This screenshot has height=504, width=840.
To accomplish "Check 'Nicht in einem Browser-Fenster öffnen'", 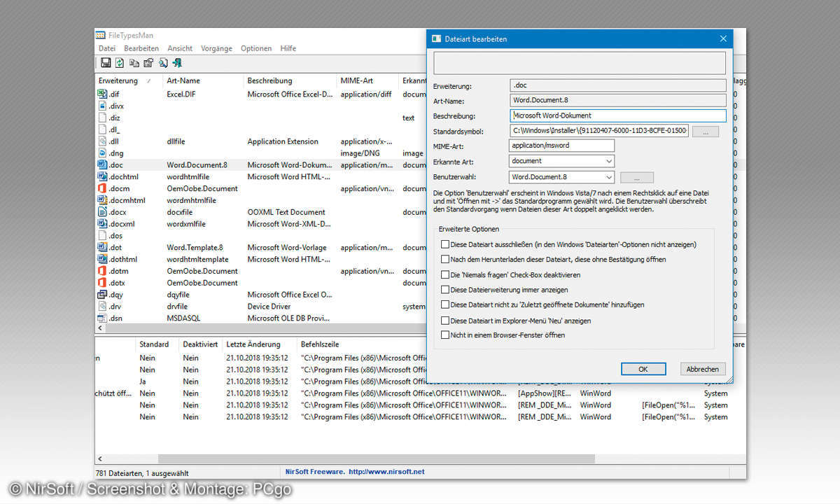I will click(445, 335).
